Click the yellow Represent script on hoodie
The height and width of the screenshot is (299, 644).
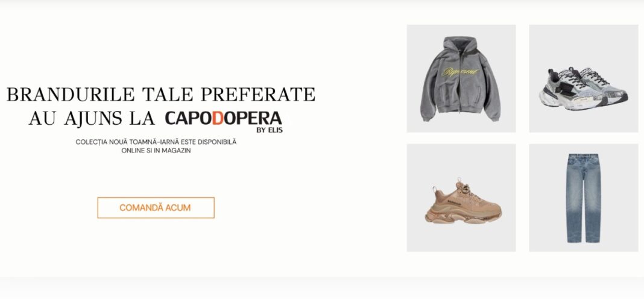coord(461,72)
